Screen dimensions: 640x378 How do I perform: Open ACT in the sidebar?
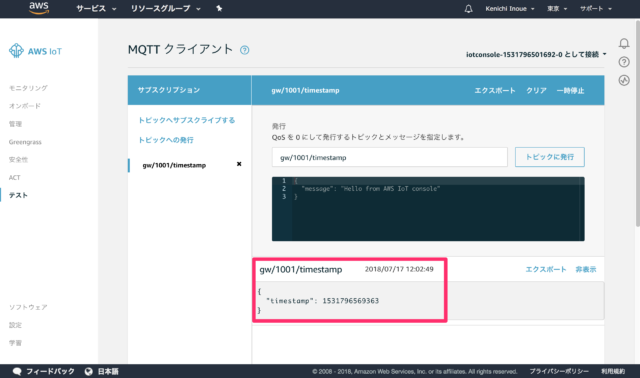[15, 178]
